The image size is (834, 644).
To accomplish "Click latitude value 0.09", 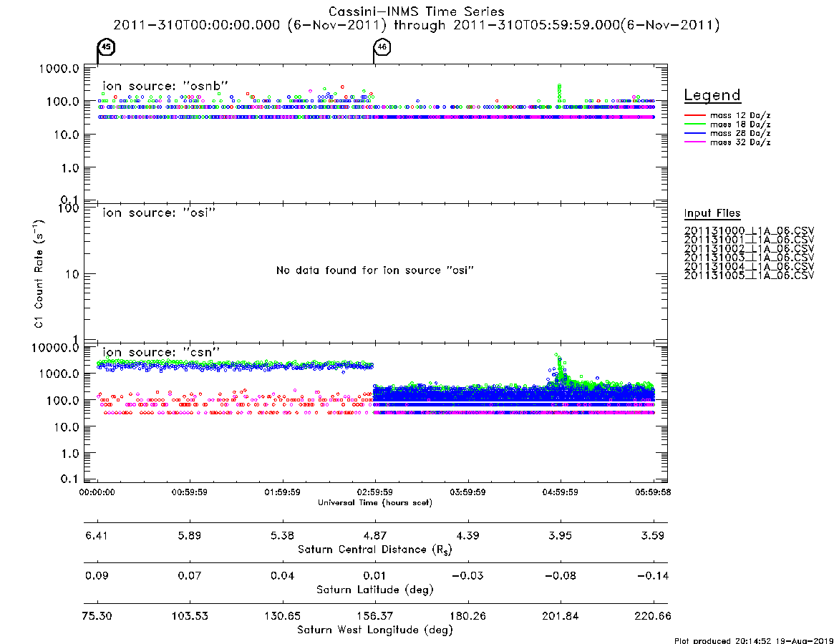I will tap(96, 576).
